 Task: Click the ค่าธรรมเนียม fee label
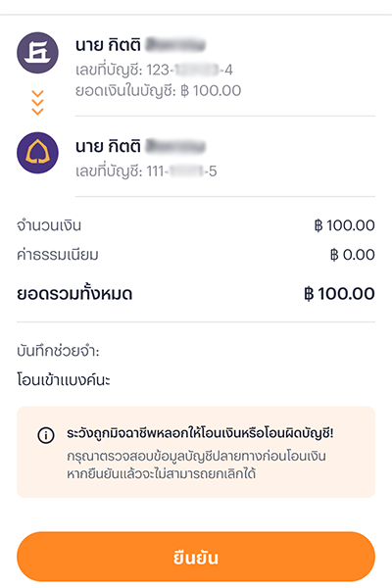pos(58,255)
